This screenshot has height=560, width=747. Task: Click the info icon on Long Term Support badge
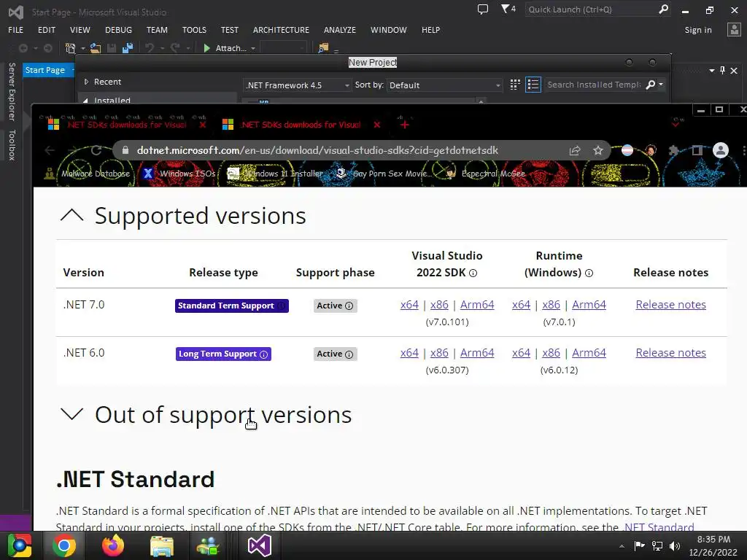pos(263,354)
